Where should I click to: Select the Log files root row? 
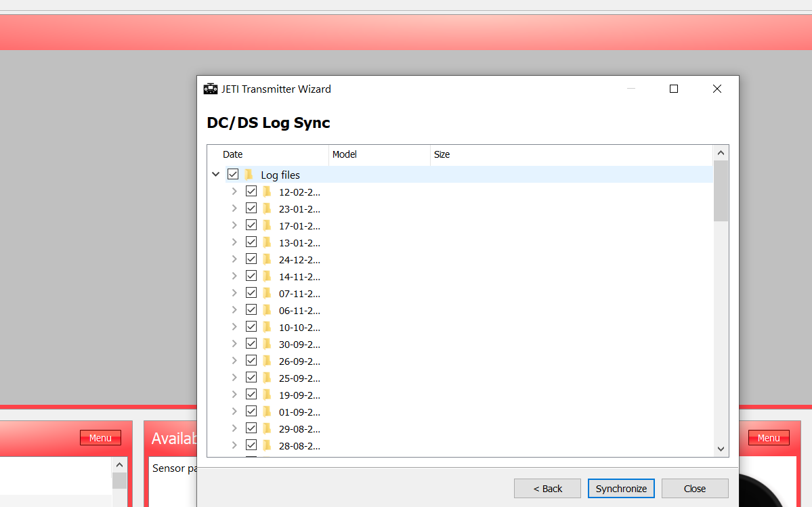click(469, 175)
